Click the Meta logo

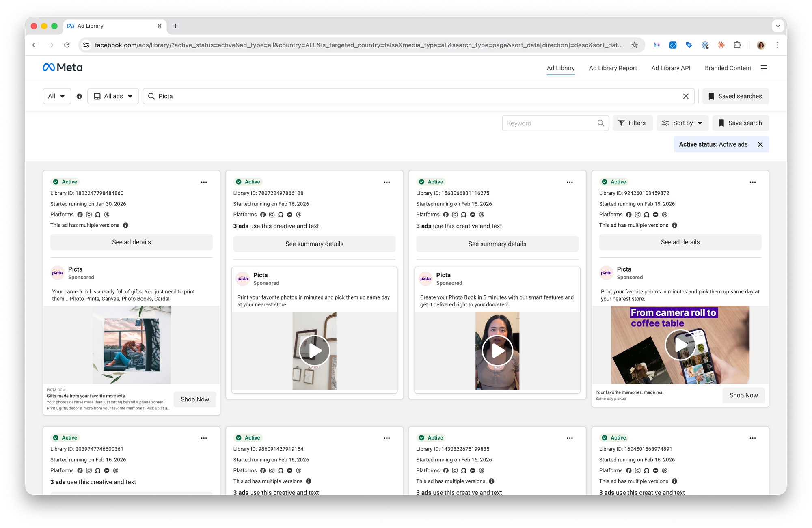coord(63,67)
